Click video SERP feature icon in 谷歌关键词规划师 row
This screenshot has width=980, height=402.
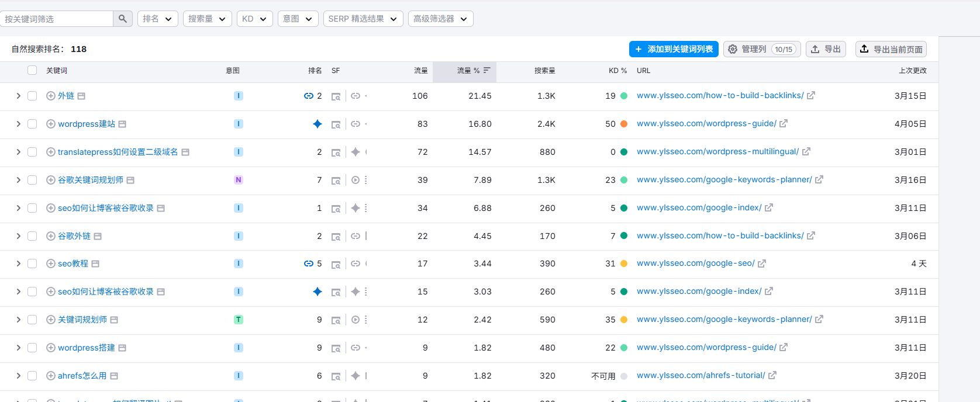pos(356,180)
